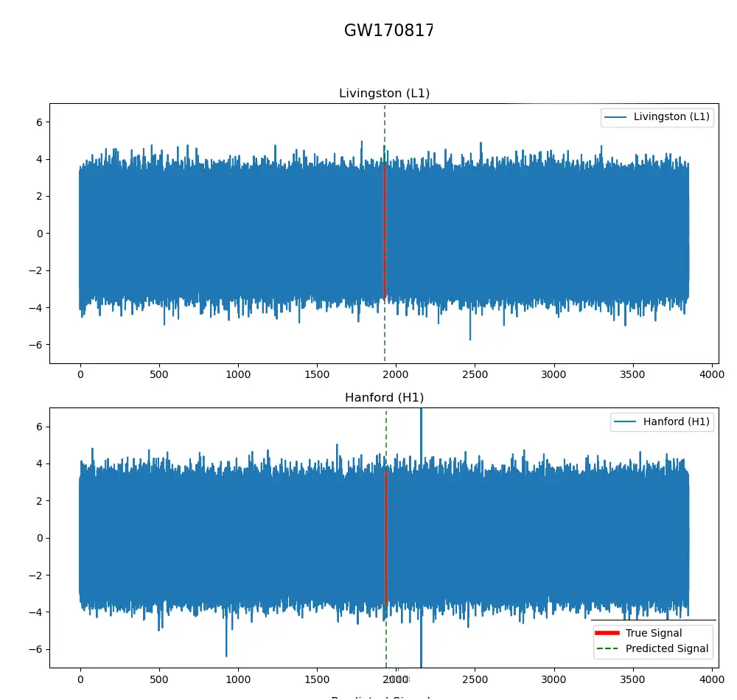Select the Livingston (L1) subplot title
This screenshot has width=737, height=700.
click(384, 94)
